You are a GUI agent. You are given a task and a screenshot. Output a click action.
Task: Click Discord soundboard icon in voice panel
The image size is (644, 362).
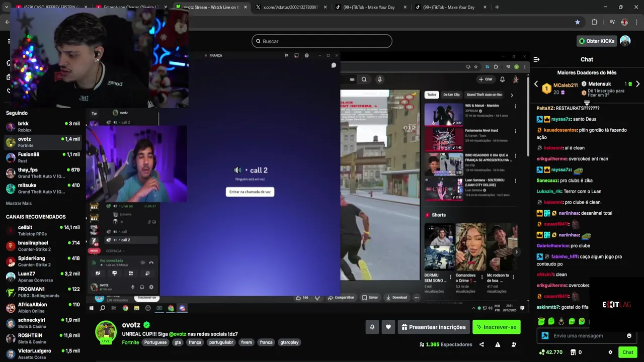point(147,274)
